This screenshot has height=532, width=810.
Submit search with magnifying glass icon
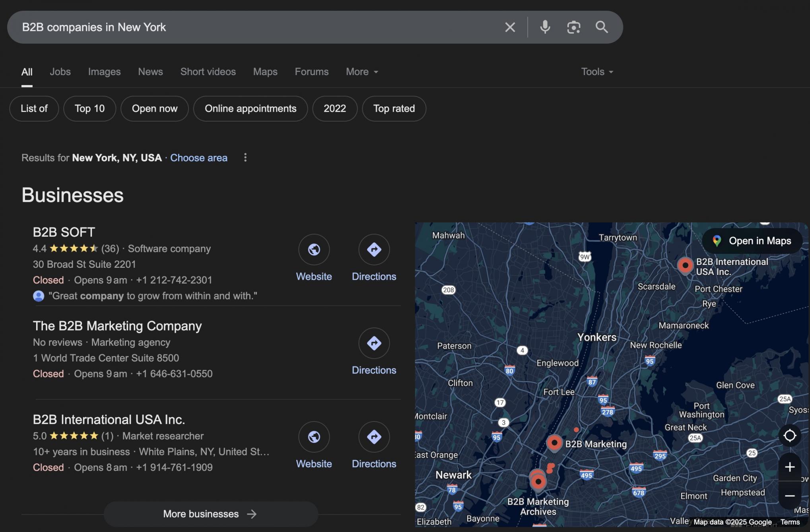pos(602,27)
